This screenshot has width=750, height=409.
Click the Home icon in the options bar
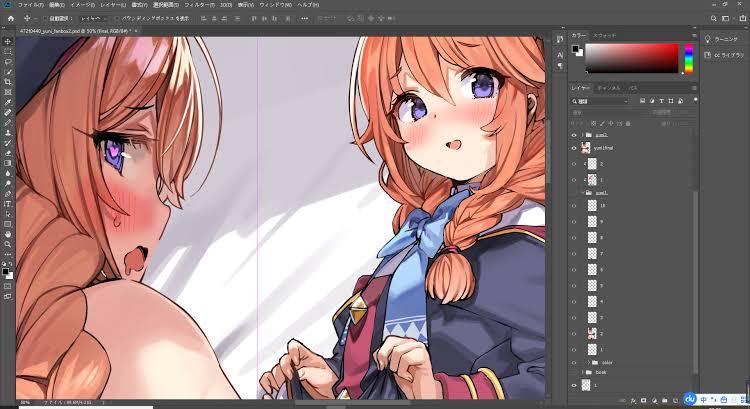tap(8, 18)
